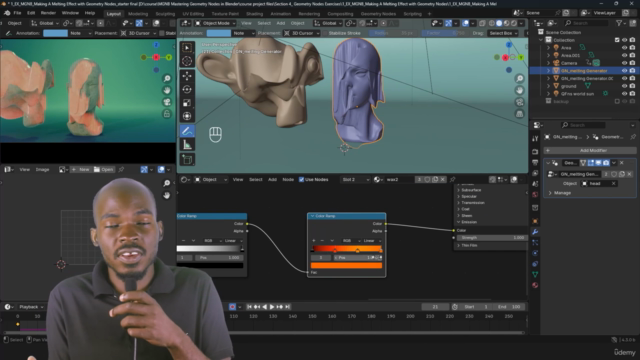640x360 pixels.
Task: Open the Node menu in node editor
Action: tap(288, 180)
